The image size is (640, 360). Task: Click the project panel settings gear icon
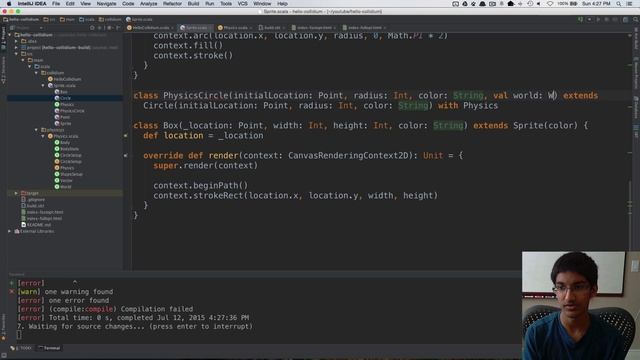click(109, 28)
